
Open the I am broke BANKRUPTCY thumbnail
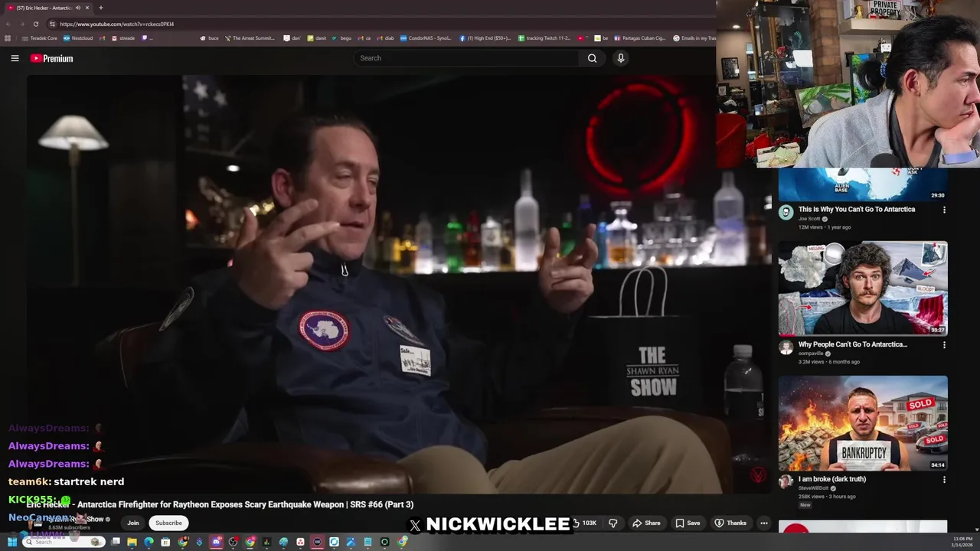pos(863,423)
